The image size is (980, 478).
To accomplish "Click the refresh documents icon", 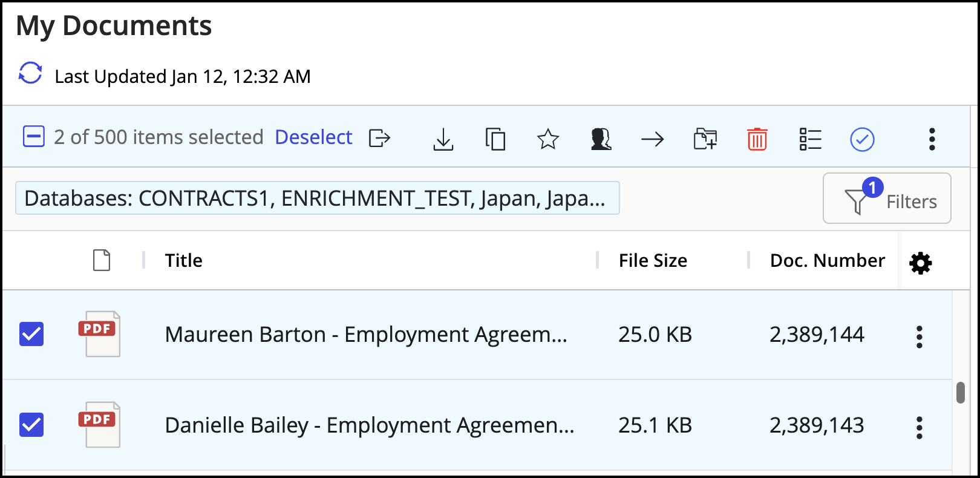I will tap(30, 74).
